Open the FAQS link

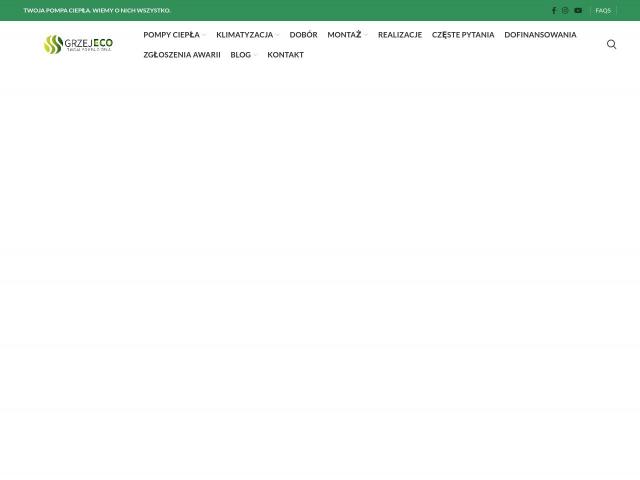(603, 11)
